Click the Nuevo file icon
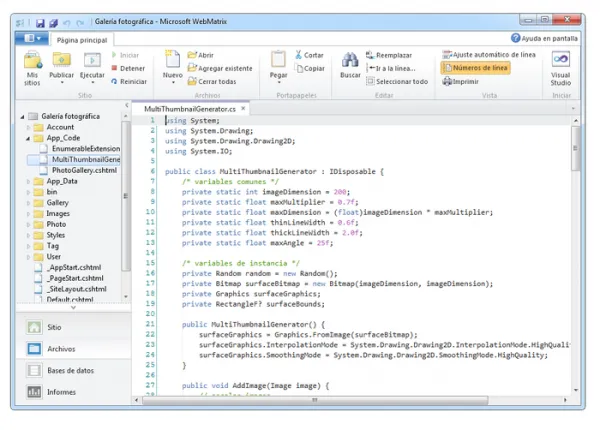The width and height of the screenshot is (600, 430). click(173, 60)
